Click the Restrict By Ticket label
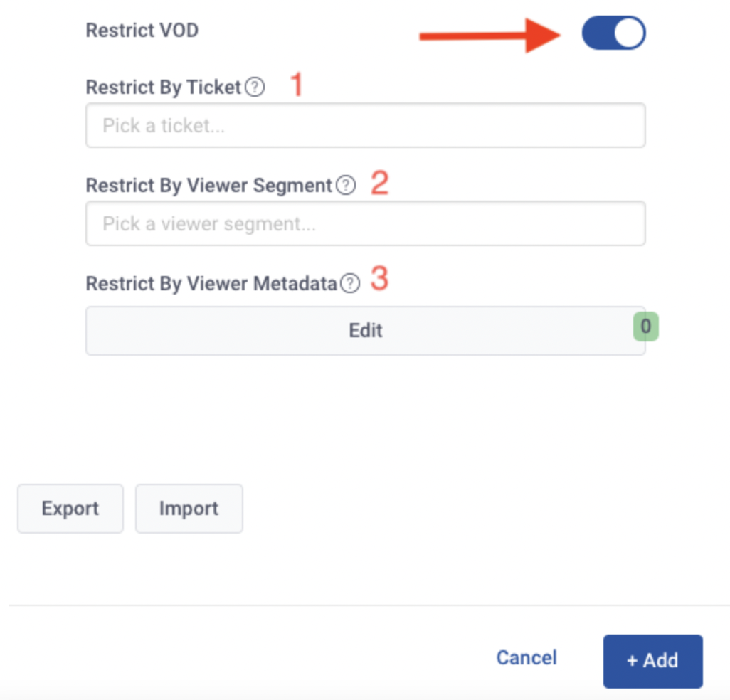Viewport: 730px width, 700px height. pyautogui.click(x=164, y=87)
